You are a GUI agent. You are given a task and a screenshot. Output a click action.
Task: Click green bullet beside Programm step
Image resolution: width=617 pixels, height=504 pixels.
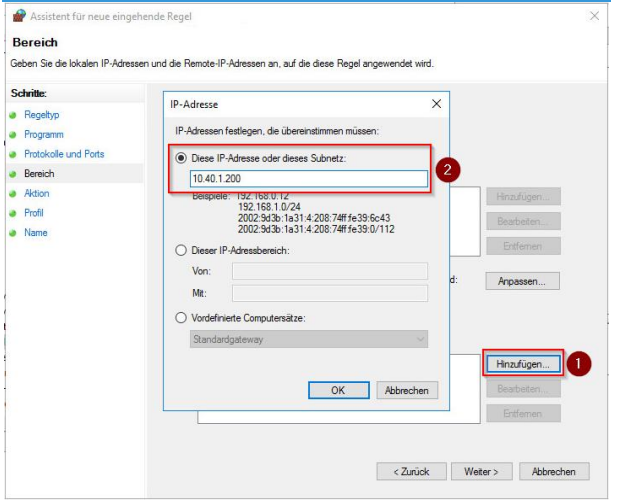tap(14, 135)
